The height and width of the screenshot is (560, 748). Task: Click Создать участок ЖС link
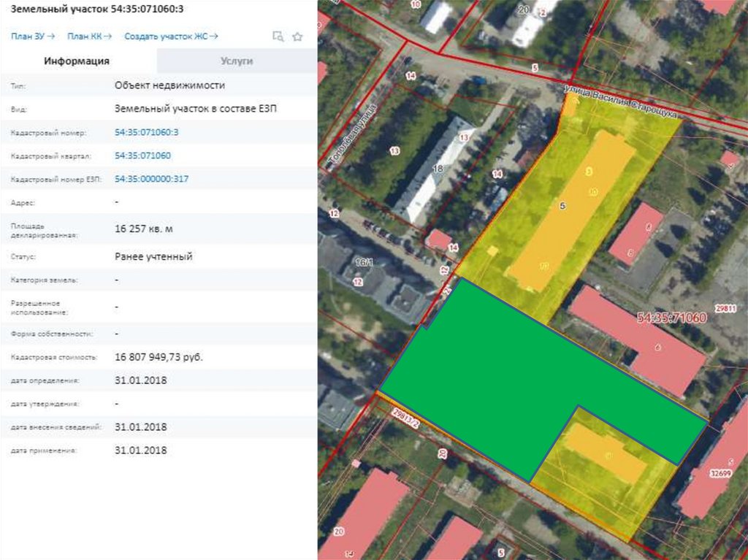(171, 37)
